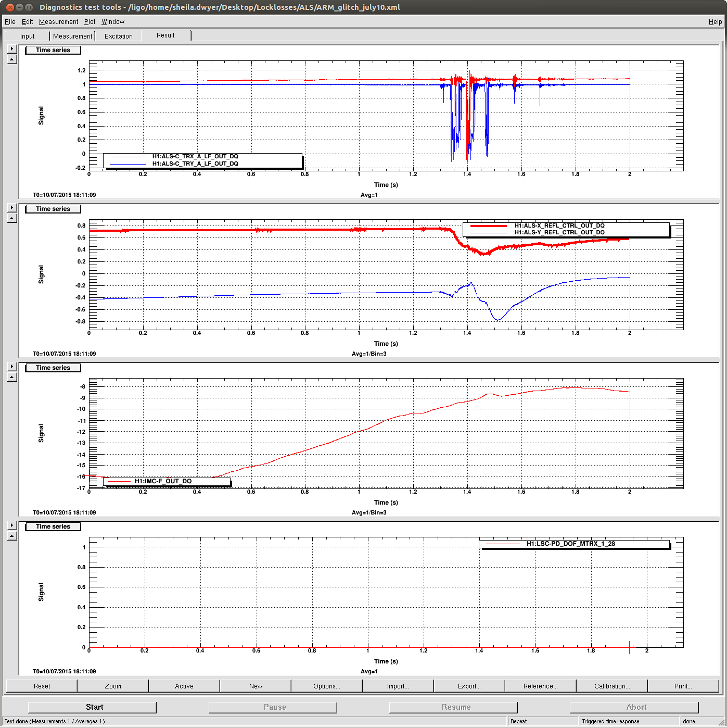727x728 pixels.
Task: Collapse arrow beside second Time series plot
Action: (12, 218)
